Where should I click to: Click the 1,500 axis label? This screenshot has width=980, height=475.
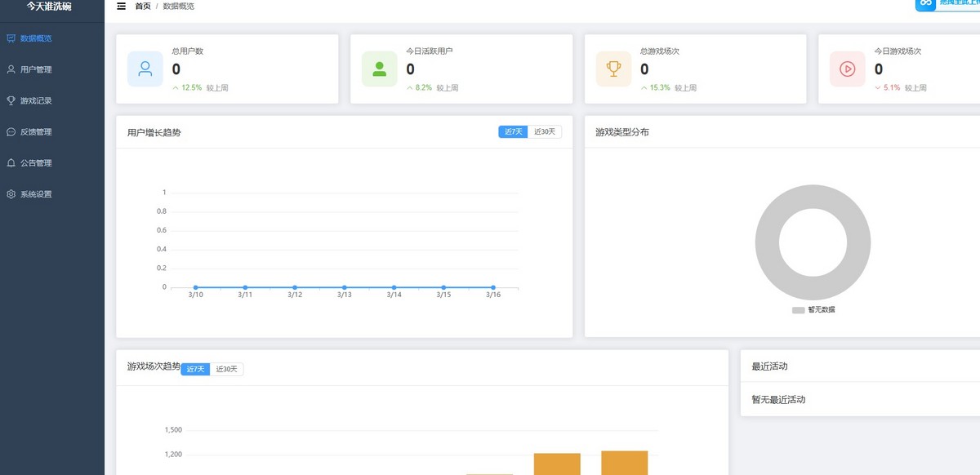point(173,430)
